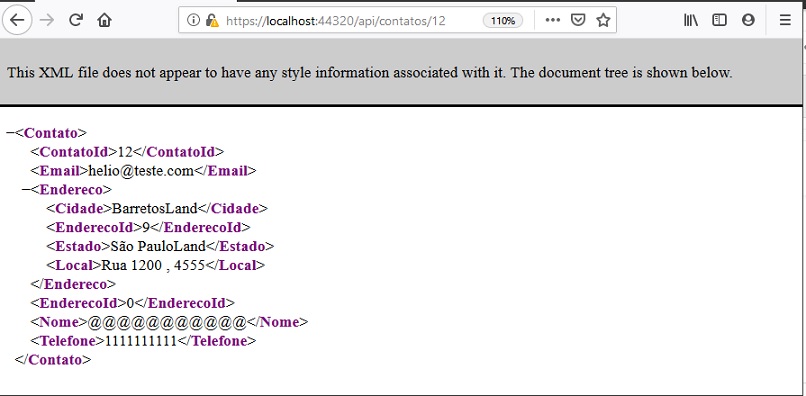Open the Firefox account menu
Viewport: 806px width, 396px height.
(x=748, y=20)
